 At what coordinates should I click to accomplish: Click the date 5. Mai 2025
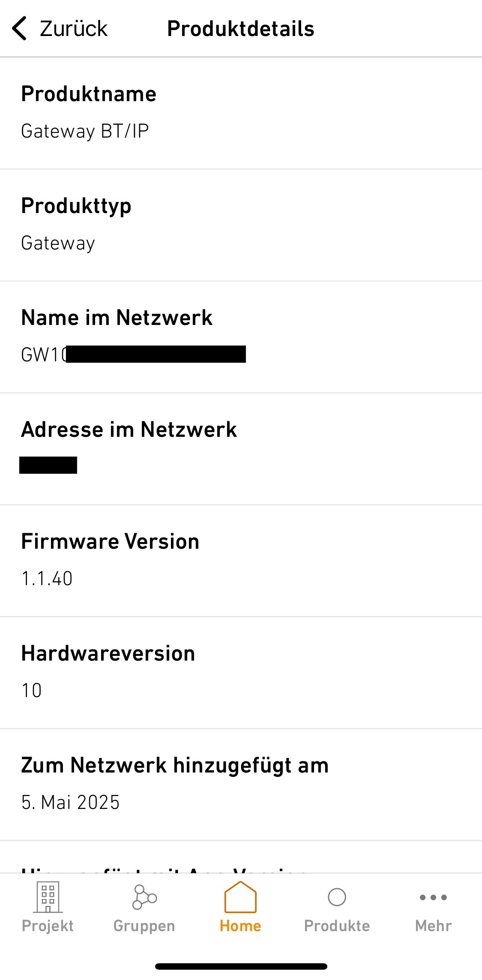(71, 803)
